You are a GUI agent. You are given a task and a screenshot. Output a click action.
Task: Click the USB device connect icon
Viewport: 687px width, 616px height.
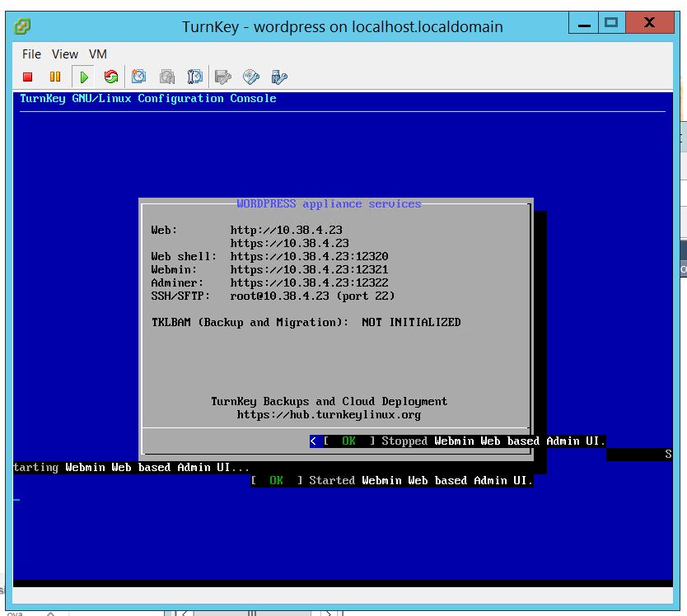point(278,77)
